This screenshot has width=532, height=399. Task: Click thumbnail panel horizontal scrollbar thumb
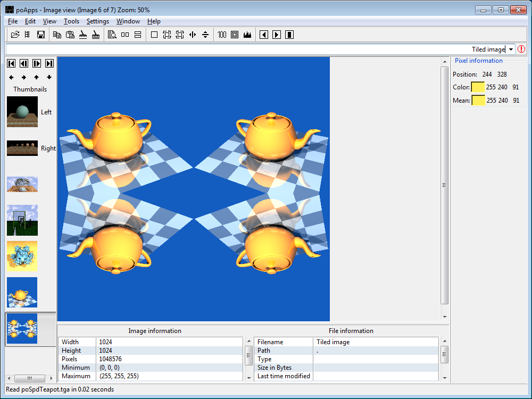click(x=30, y=378)
